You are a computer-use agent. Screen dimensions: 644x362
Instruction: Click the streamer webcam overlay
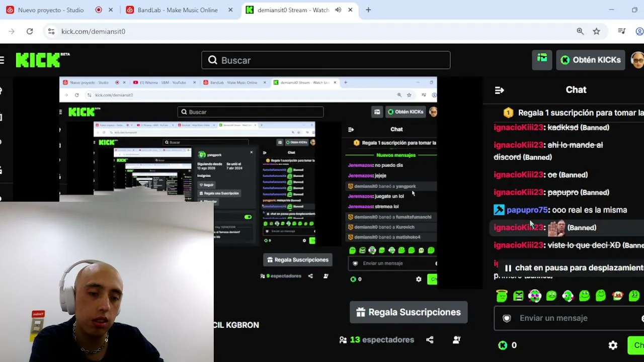tap(107, 282)
